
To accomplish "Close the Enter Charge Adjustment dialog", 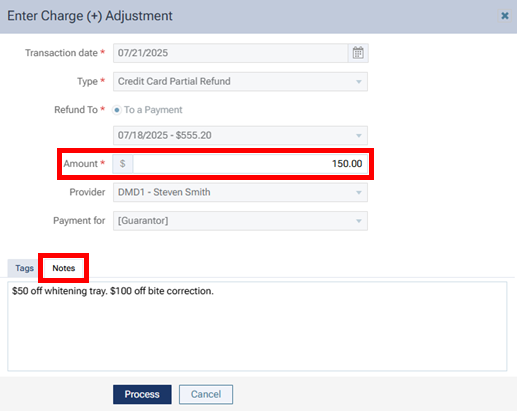I will click(505, 16).
